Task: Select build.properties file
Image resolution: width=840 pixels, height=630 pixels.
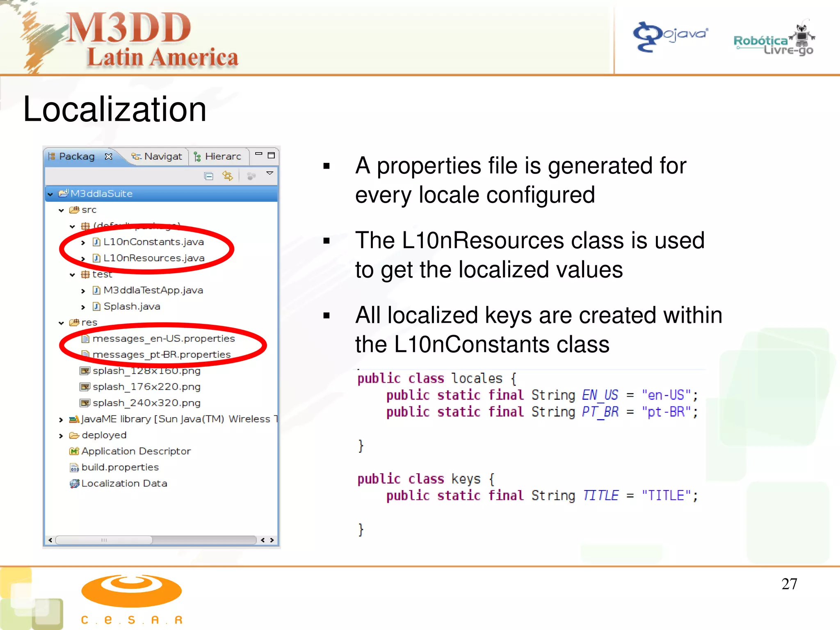Action: (120, 467)
